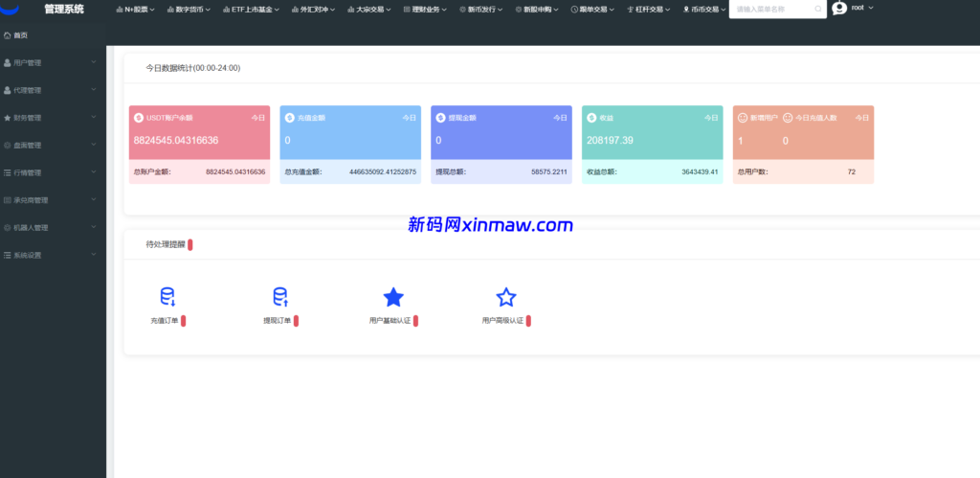Click the 208197.39 profit value
980x478 pixels.
(610, 140)
